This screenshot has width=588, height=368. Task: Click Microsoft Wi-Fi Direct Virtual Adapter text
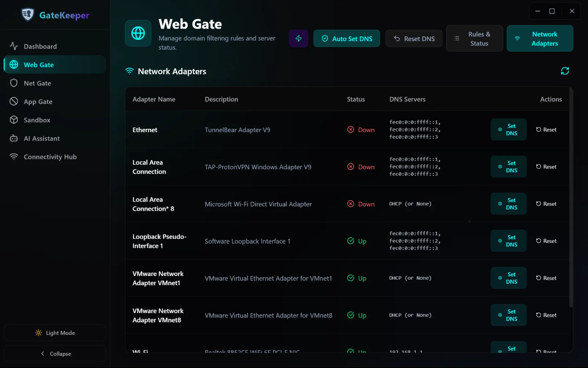pyautogui.click(x=258, y=204)
